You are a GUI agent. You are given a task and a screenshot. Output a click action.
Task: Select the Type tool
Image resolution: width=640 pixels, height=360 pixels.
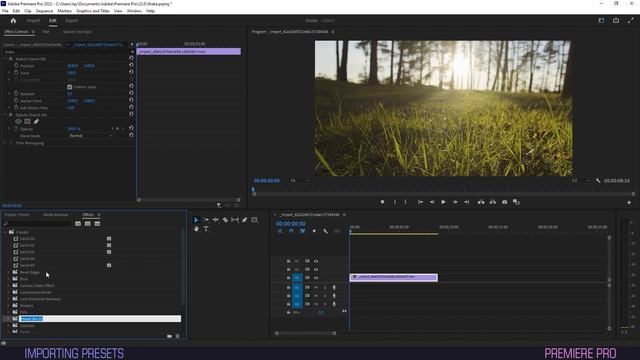206,229
